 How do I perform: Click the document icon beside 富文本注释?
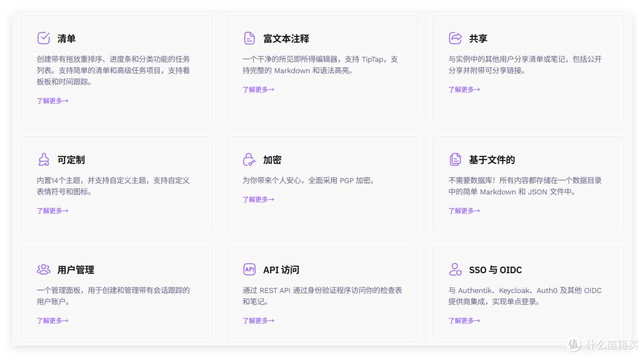[x=249, y=38]
